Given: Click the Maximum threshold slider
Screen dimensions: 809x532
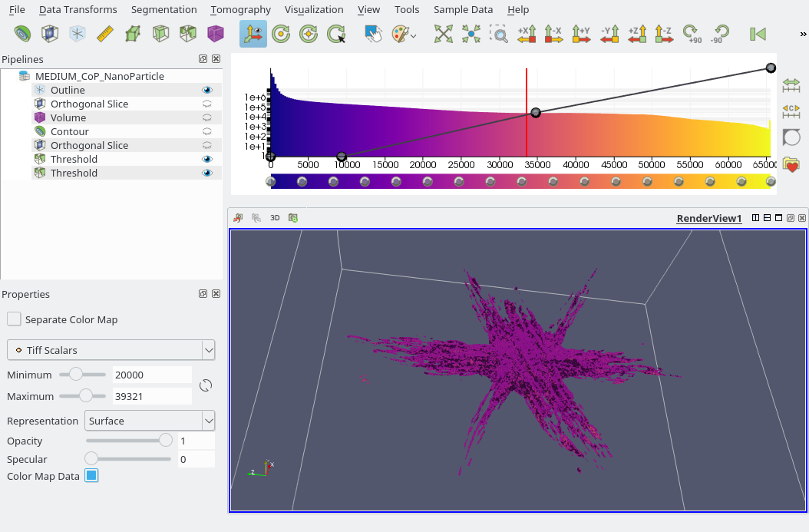Looking at the screenshot, I should click(x=83, y=396).
